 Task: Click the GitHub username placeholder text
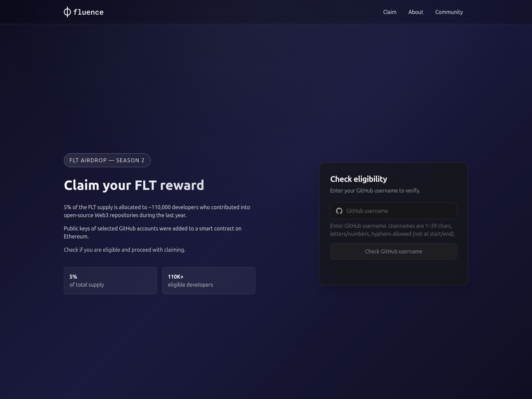coord(367,211)
